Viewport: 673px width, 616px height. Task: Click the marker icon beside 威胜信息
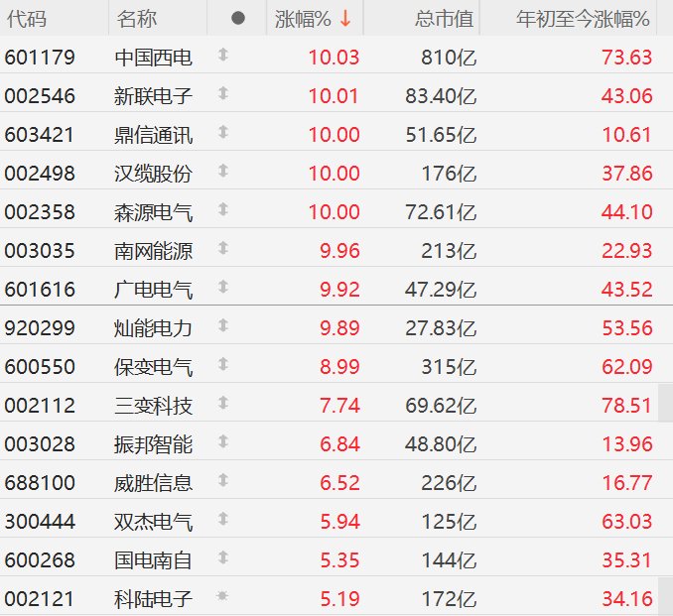click(222, 480)
